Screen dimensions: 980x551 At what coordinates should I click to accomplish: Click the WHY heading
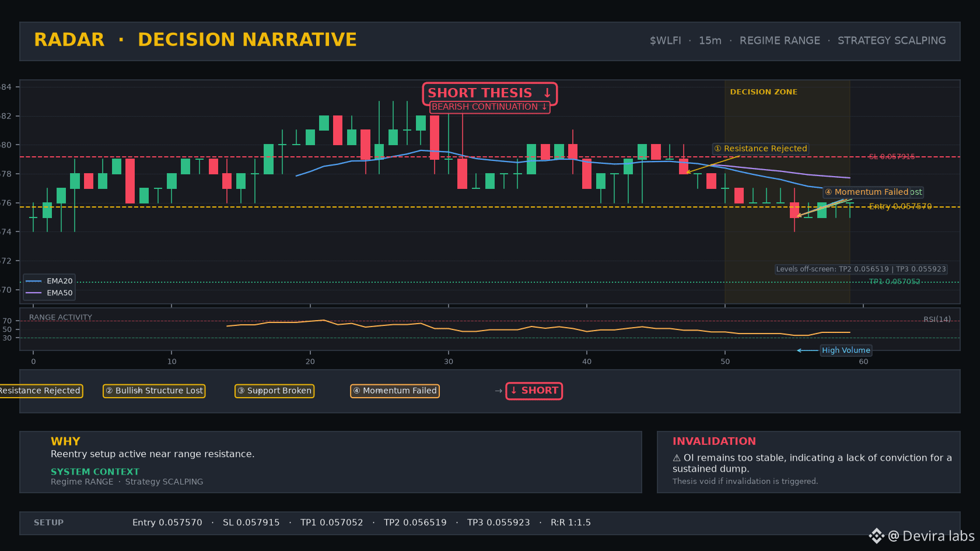pyautogui.click(x=65, y=441)
